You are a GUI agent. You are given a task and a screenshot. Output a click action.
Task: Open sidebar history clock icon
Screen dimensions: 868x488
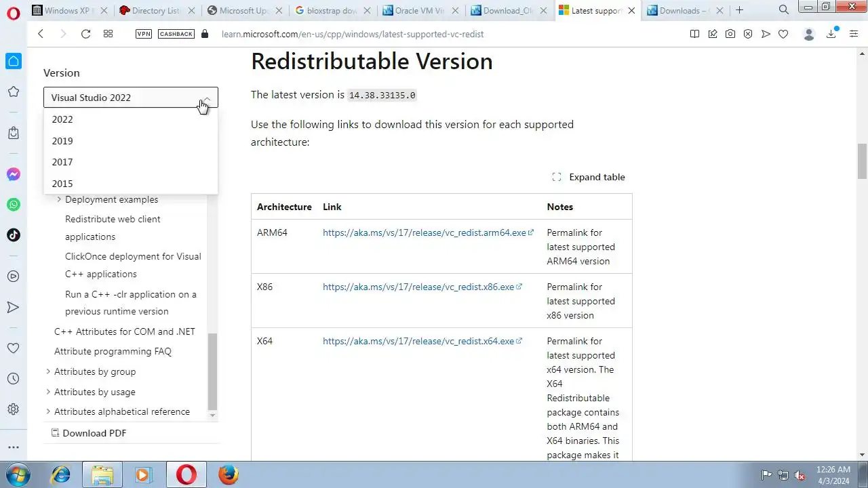point(13,379)
